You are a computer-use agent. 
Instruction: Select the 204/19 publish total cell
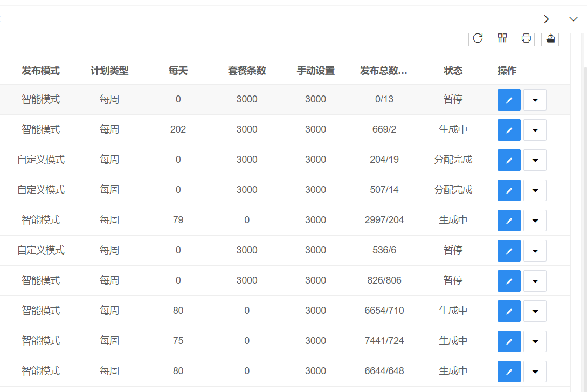tap(384, 160)
